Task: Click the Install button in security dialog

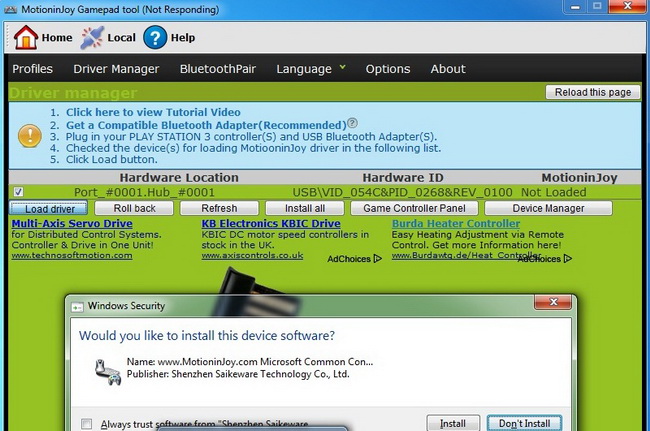Action: point(452,423)
